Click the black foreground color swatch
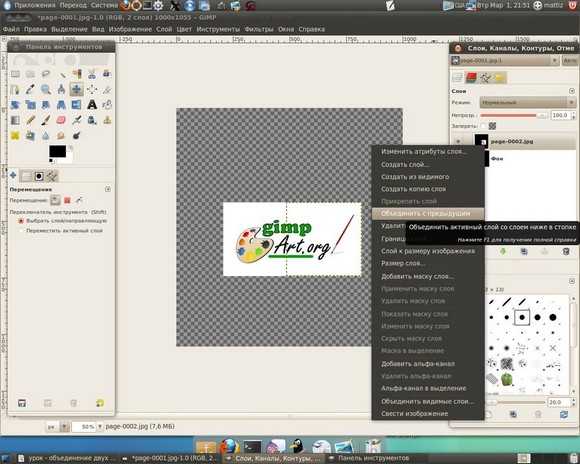Screen dimensions: 580x464 tap(58, 151)
